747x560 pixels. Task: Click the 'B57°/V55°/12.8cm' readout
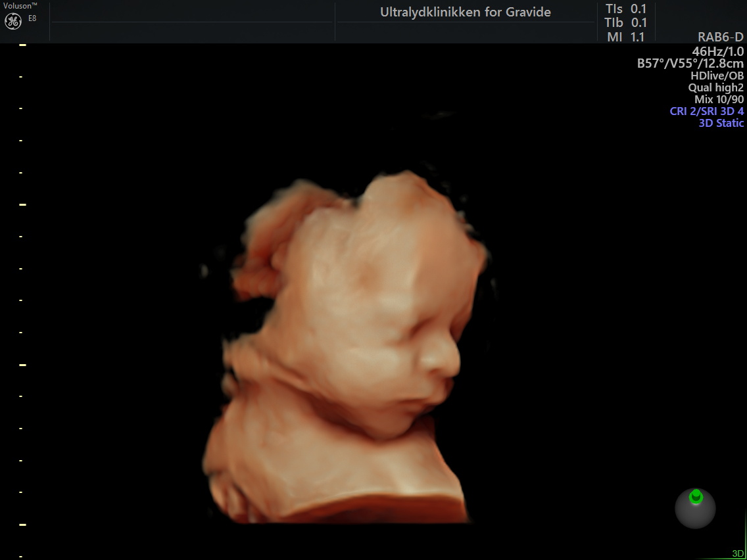[690, 63]
